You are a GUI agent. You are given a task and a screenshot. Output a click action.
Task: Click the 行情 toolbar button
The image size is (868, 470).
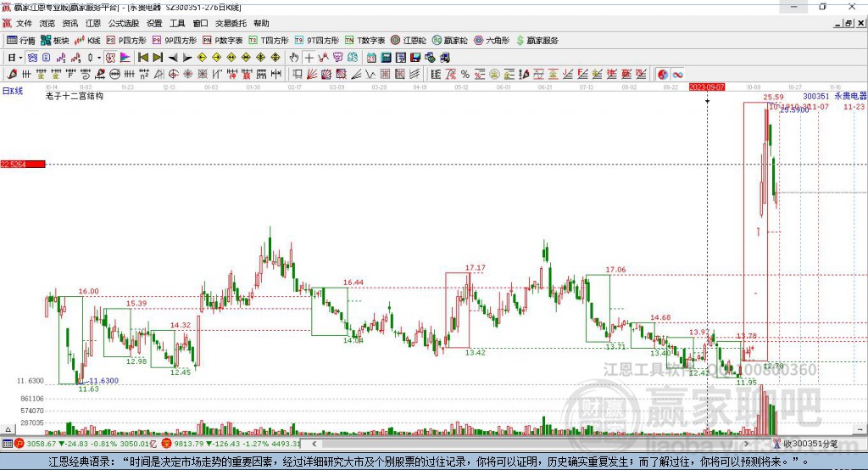click(x=21, y=41)
